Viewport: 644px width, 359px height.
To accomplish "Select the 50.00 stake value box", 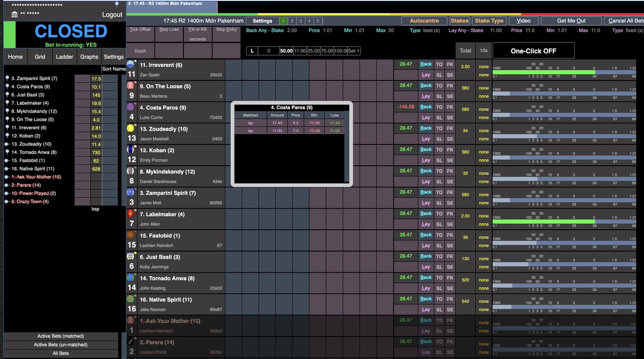I will [x=286, y=51].
